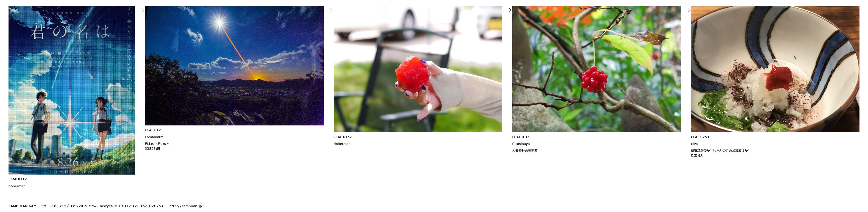Click author name FomalHaut
The width and height of the screenshot is (868, 212).
[x=154, y=137]
